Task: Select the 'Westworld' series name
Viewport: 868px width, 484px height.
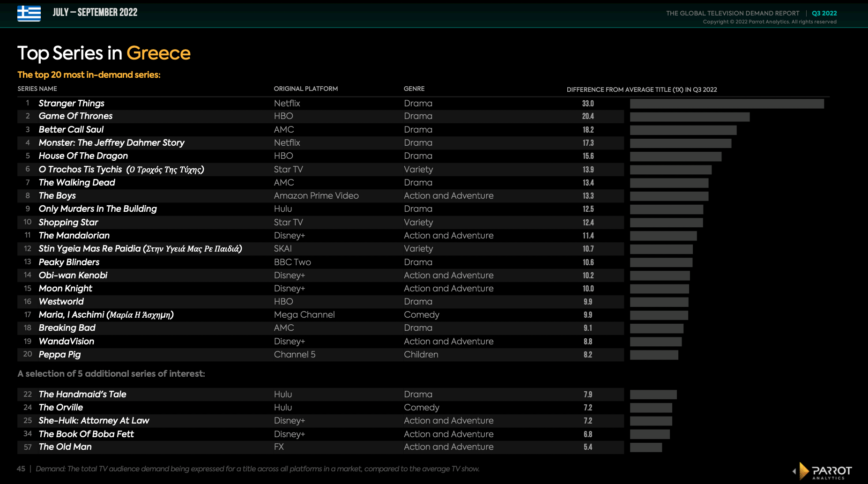Action: [x=61, y=301]
